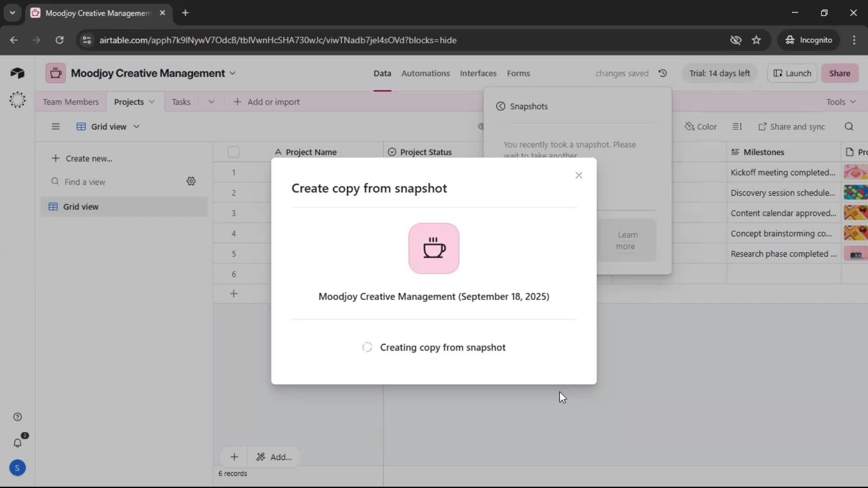Expand Moodjoy Creative Management base name dropdown
The image size is (868, 488).
[x=232, y=73]
